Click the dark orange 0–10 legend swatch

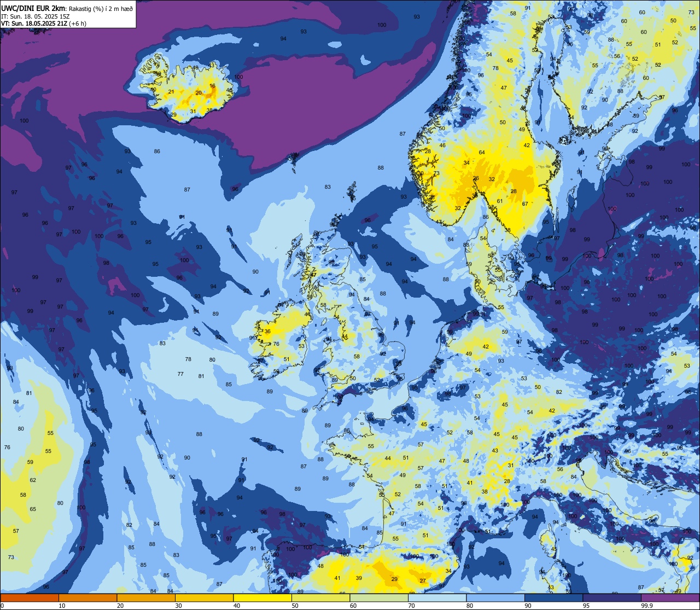(x=30, y=598)
